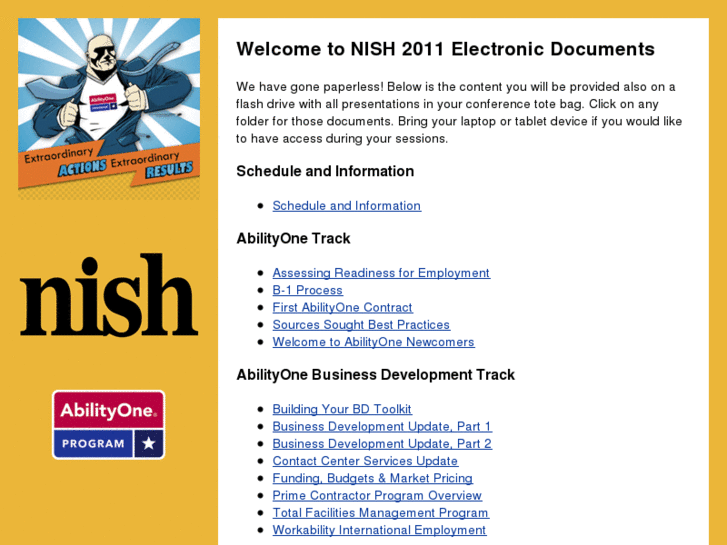The width and height of the screenshot is (727, 545).
Task: Open Sources Sought Best Practices link
Action: tap(361, 324)
